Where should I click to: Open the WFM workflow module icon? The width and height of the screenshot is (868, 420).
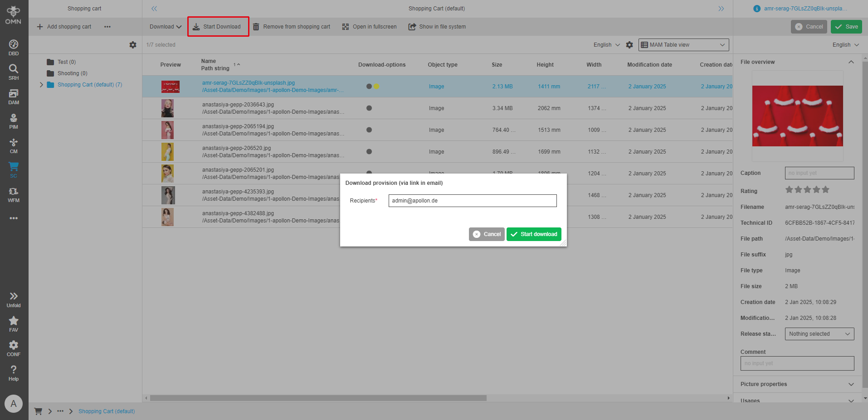pos(14,194)
